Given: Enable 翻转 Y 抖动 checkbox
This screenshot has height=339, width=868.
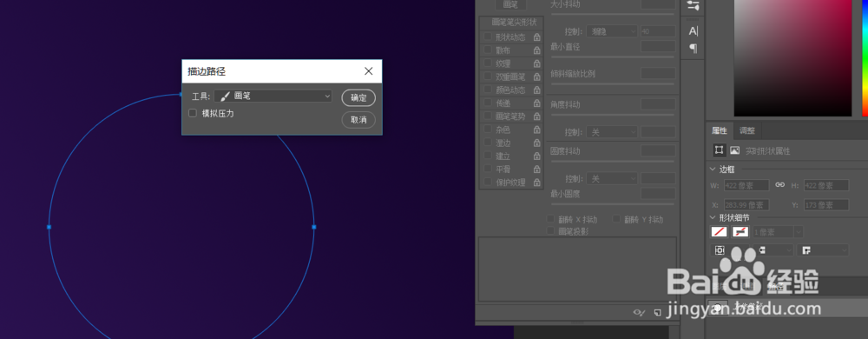Looking at the screenshot, I should pyautogui.click(x=616, y=219).
